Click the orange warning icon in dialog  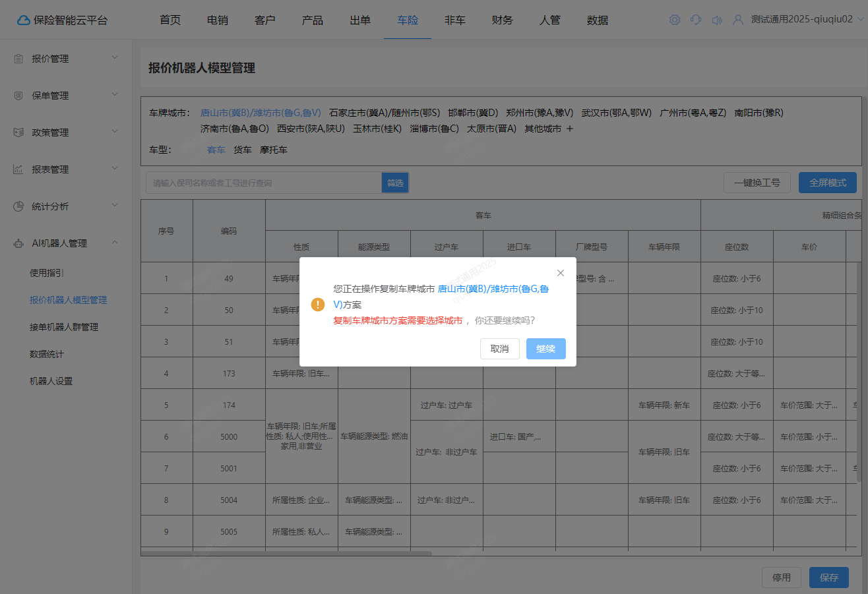318,304
